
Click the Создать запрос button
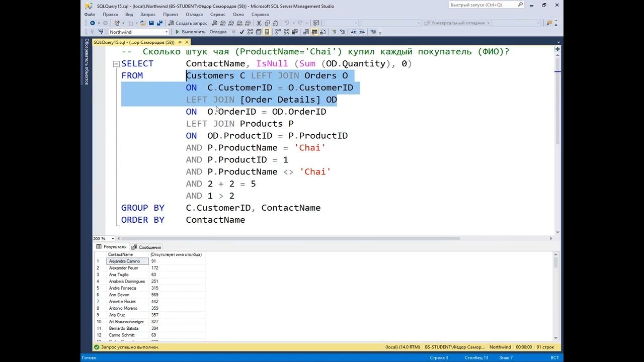point(188,23)
